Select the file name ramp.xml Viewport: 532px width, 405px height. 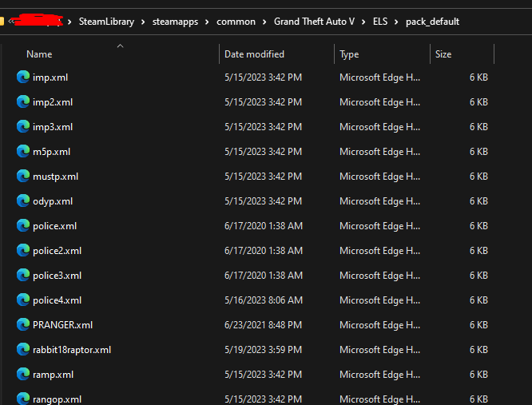click(x=53, y=375)
